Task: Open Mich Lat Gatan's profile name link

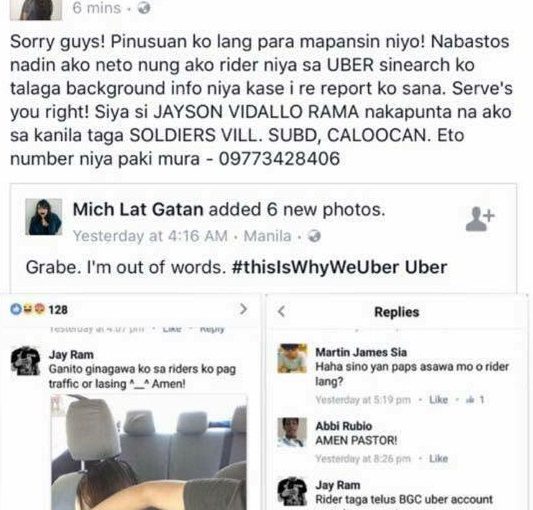Action: click(x=138, y=209)
